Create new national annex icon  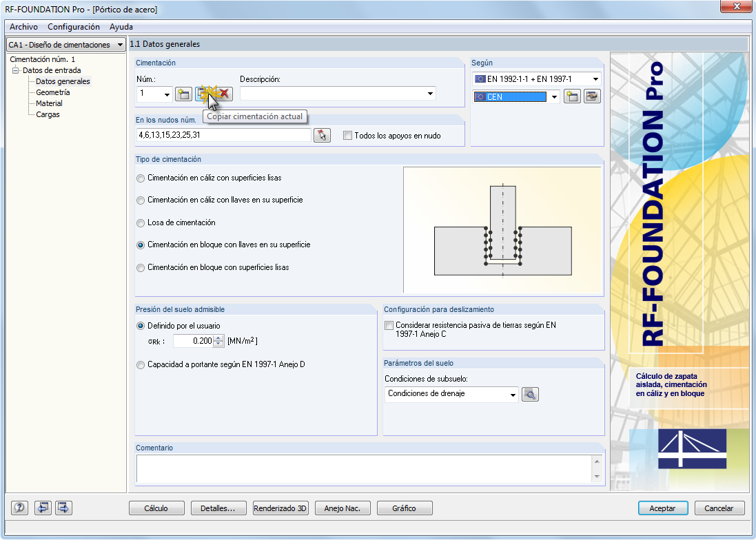[x=572, y=96]
